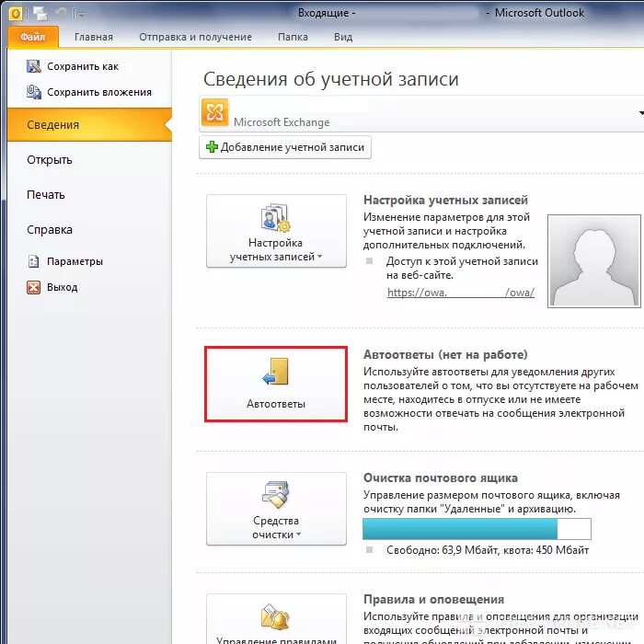Click the Входящие window title text
The width and height of the screenshot is (644, 644).
click(x=327, y=13)
